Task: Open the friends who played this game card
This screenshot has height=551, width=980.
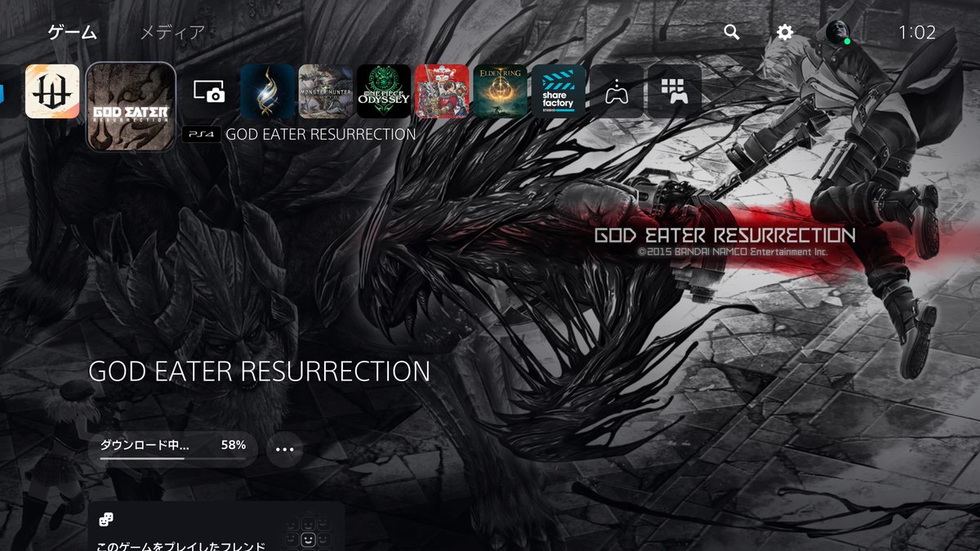Action: click(x=216, y=527)
